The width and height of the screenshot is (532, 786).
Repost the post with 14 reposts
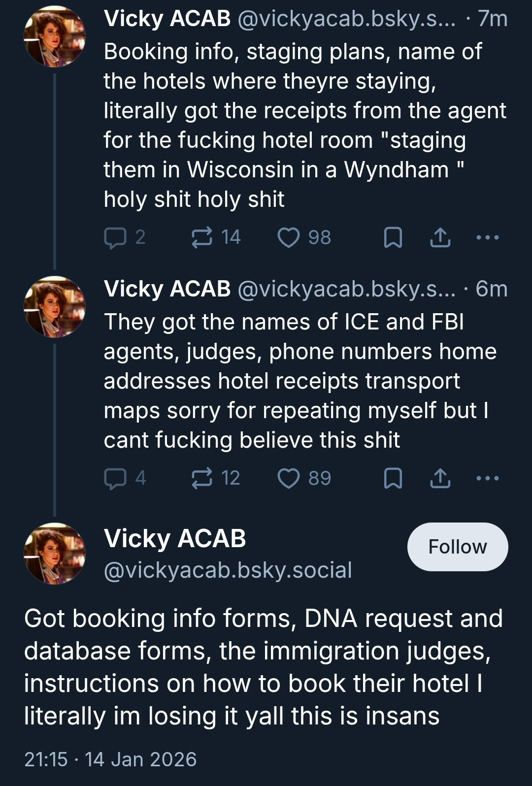tap(202, 238)
